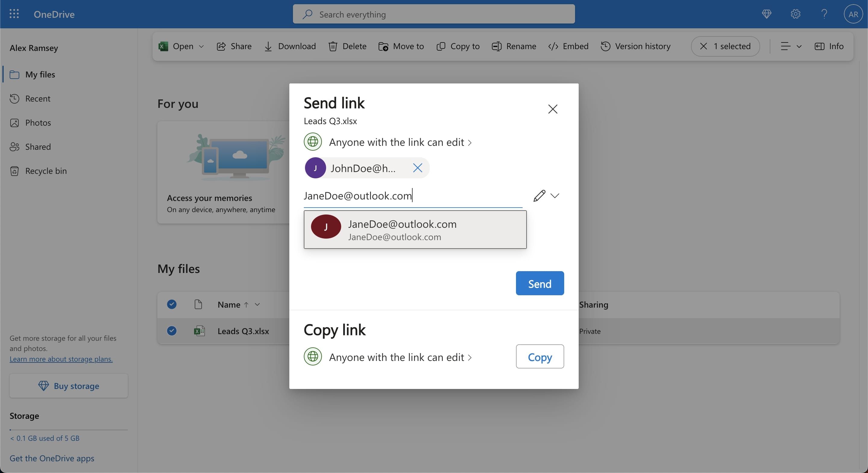868x473 pixels.
Task: Open Learn more about storage plans
Action: click(x=61, y=359)
